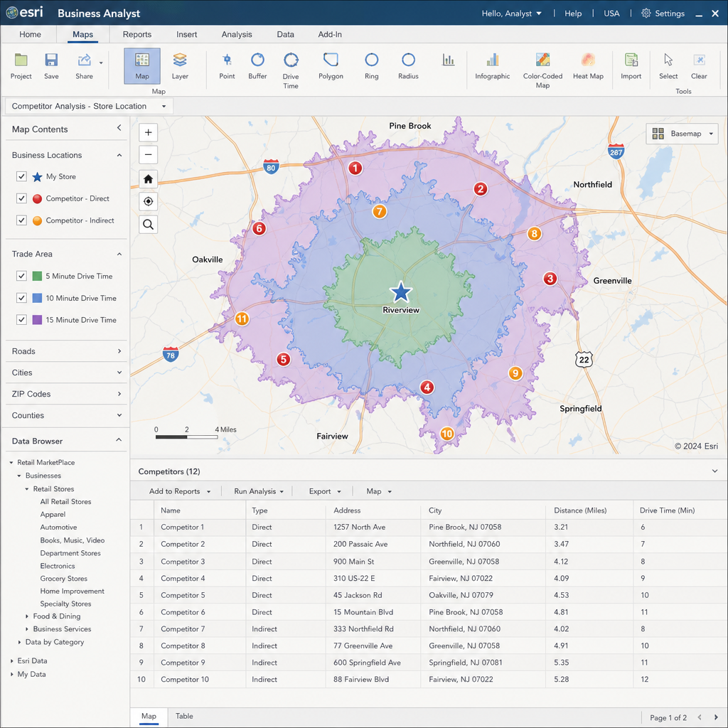
Task: Uncheck 10 Minute Drive Time
Action: [x=21, y=298]
